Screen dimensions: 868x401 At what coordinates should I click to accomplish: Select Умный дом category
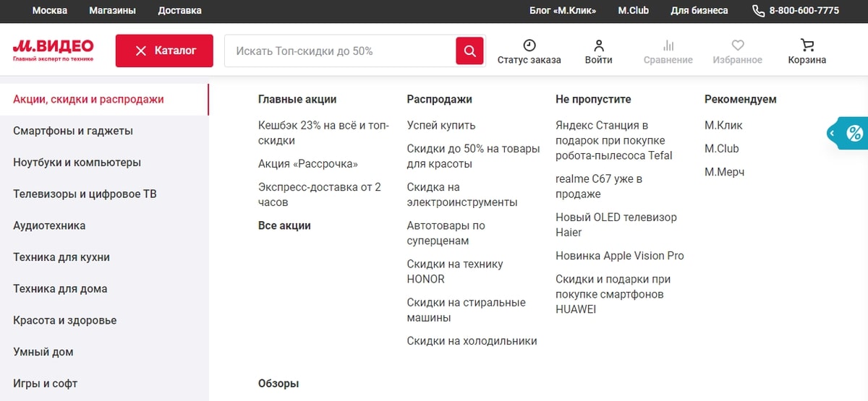pyautogui.click(x=104, y=352)
